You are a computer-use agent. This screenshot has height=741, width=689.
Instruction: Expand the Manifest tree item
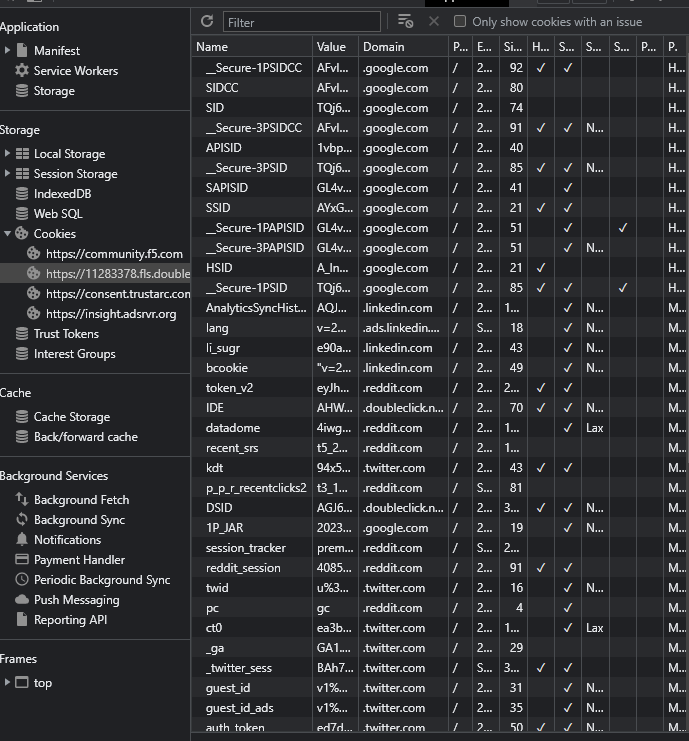[8, 51]
